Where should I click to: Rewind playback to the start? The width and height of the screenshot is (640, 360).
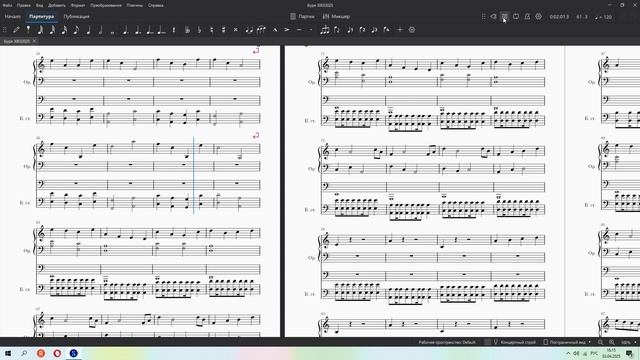click(x=493, y=17)
